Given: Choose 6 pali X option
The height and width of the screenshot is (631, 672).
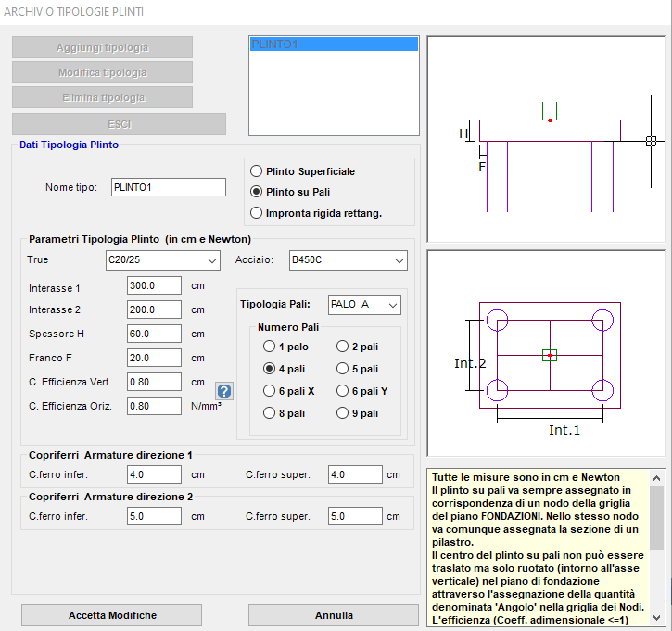Looking at the screenshot, I should [269, 391].
